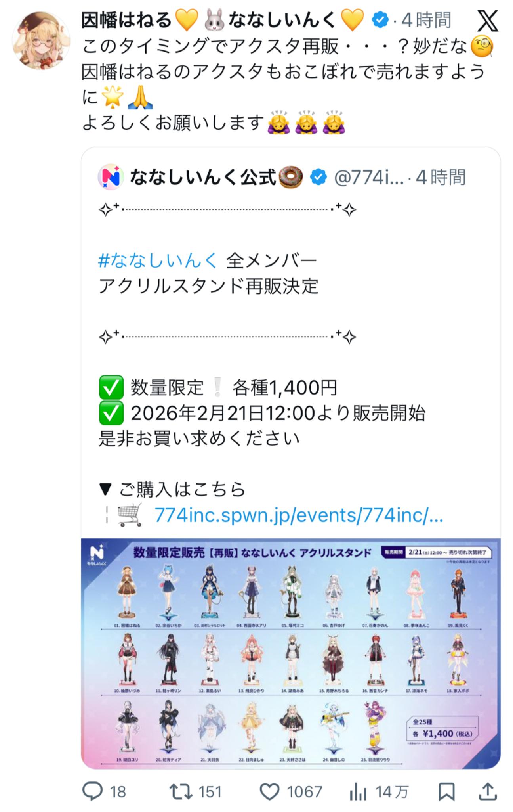The image size is (513, 812).
Task: Click the quoted post's 4時間 timestamp
Action: (x=441, y=177)
